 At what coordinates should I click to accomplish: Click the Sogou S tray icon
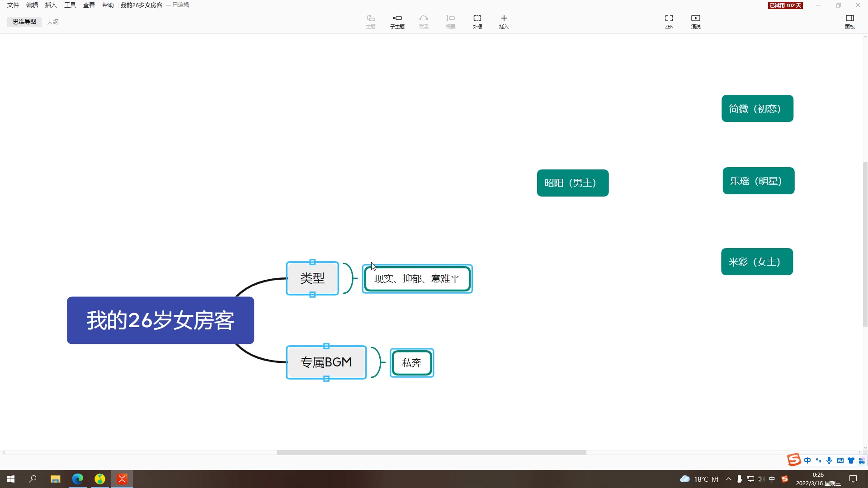click(785, 479)
